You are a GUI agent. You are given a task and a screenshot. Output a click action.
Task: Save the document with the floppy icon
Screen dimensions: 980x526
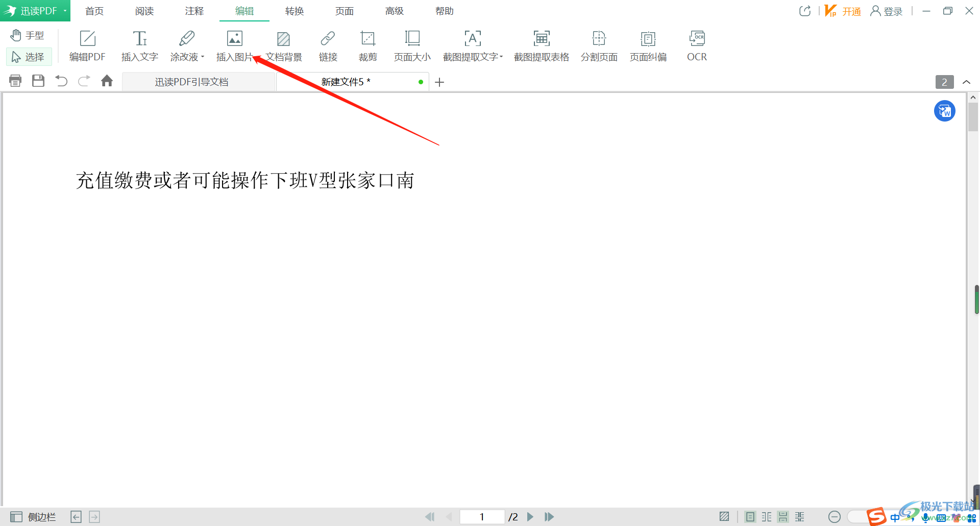[38, 81]
